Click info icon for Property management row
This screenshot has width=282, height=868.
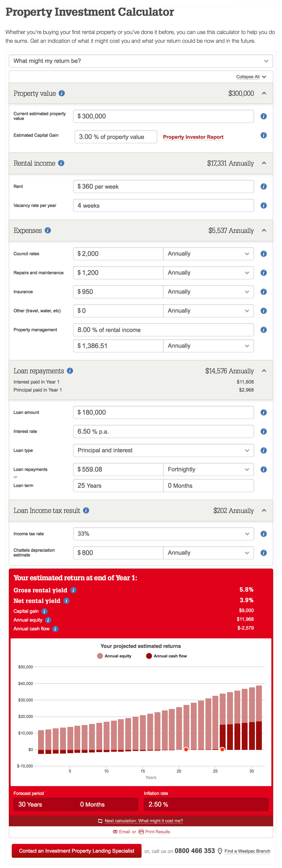coord(264,330)
